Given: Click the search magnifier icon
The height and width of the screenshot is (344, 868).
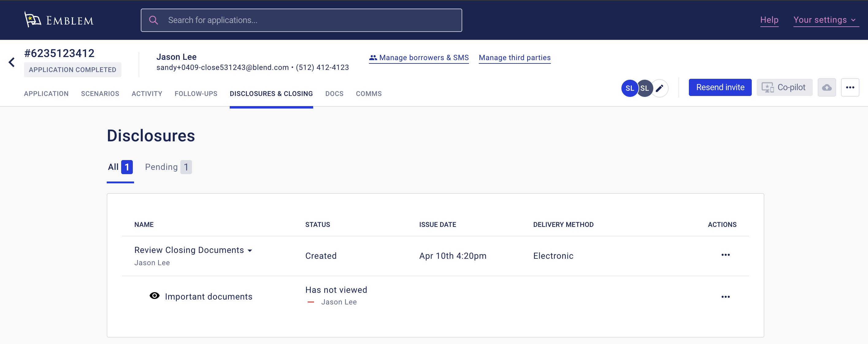Looking at the screenshot, I should tap(153, 20).
